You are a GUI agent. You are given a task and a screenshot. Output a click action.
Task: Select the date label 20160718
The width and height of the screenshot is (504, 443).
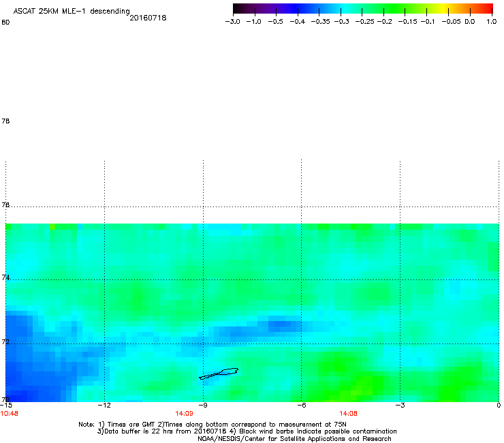tap(148, 18)
